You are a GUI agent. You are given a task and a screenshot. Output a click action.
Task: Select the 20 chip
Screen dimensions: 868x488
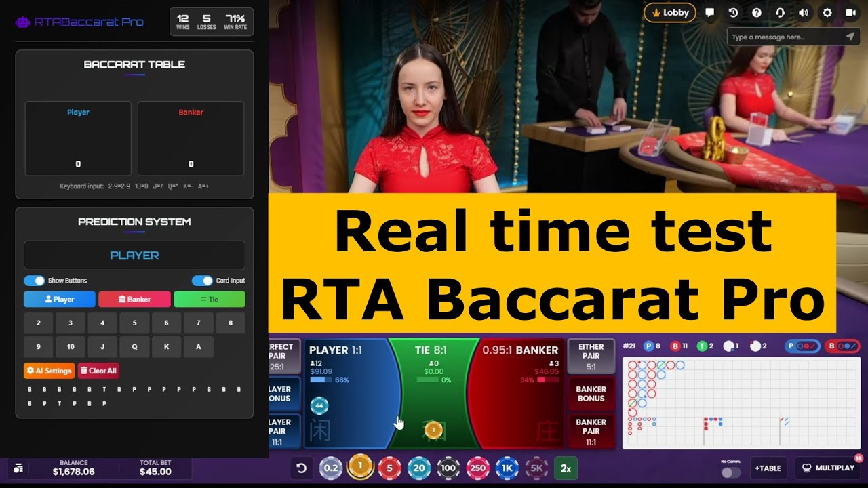[419, 468]
